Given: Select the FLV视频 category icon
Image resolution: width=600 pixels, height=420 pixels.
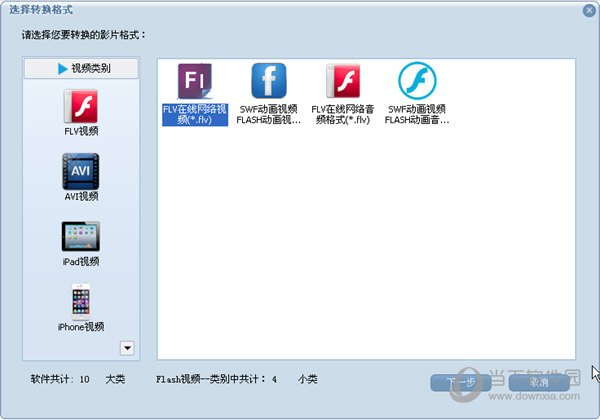Looking at the screenshot, I should point(81,106).
